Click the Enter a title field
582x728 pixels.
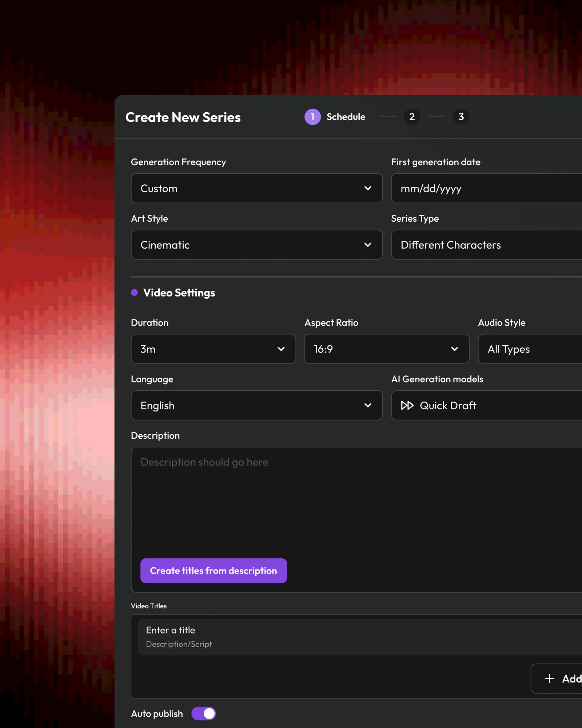[360, 637]
